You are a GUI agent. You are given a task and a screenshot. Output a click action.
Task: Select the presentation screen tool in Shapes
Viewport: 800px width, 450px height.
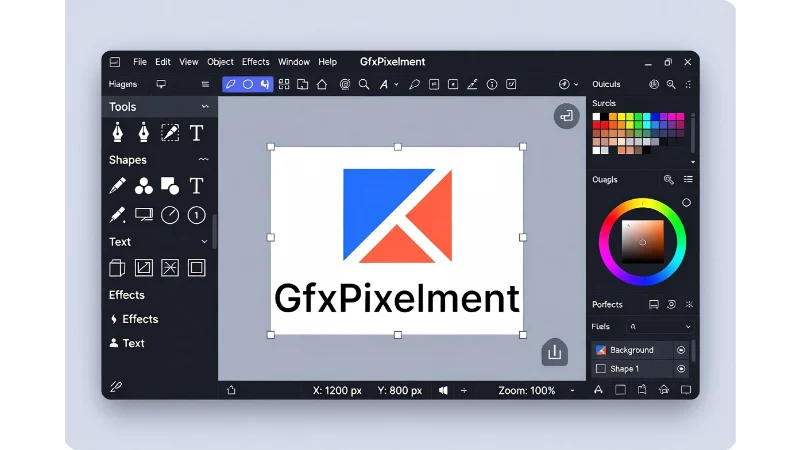143,215
